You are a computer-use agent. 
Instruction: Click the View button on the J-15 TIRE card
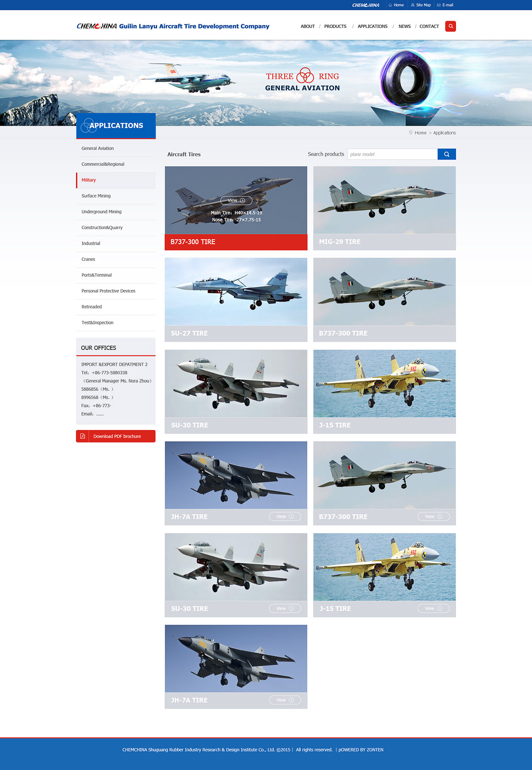(434, 608)
